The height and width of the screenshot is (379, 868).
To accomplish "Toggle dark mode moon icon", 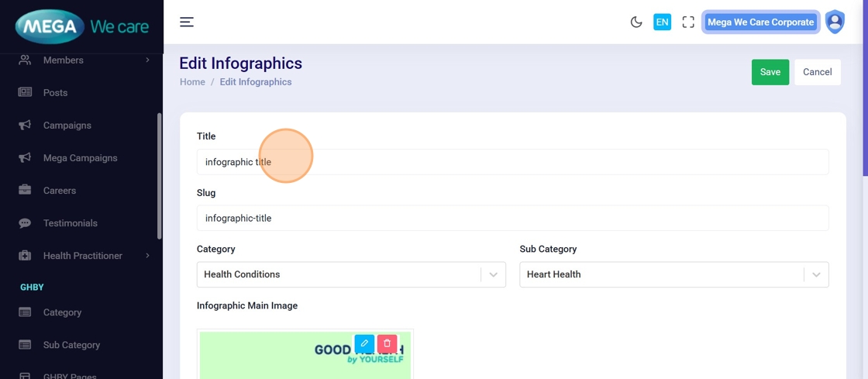I will coord(636,22).
